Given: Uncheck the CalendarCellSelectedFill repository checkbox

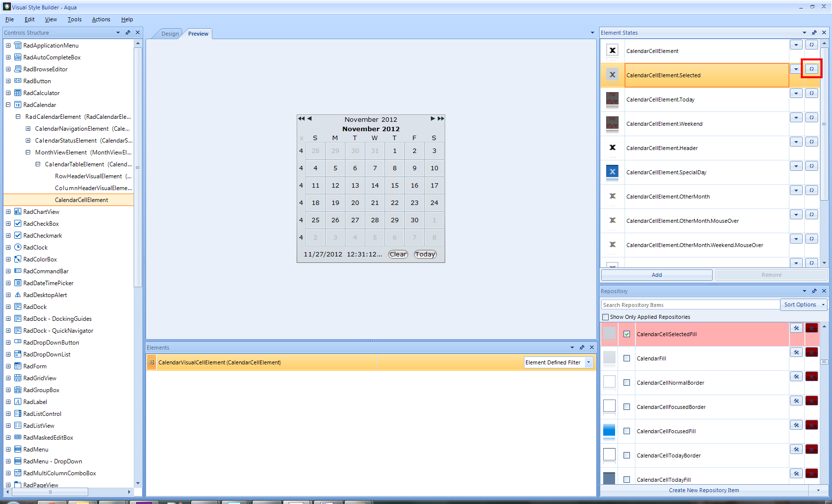Looking at the screenshot, I should 627,334.
